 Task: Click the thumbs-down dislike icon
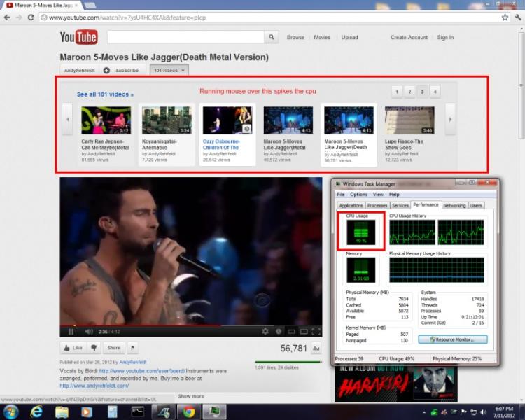pos(94,347)
